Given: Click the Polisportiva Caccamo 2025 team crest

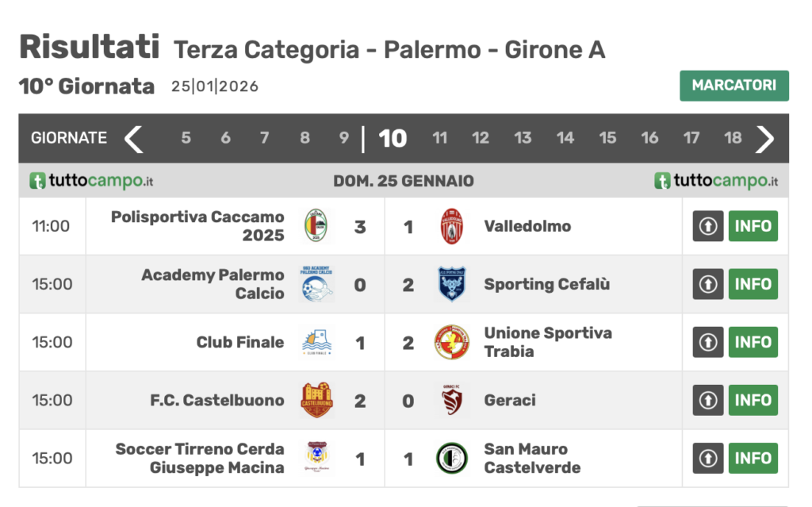Looking at the screenshot, I should (x=317, y=226).
